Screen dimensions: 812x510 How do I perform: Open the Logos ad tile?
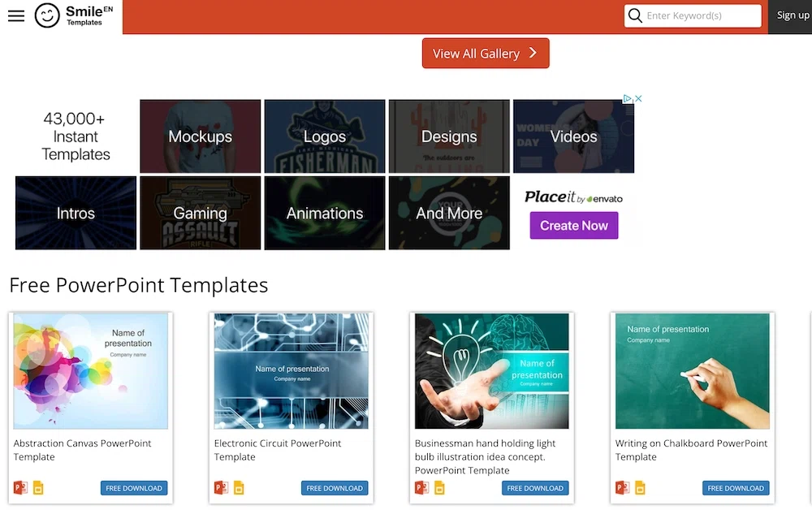click(324, 136)
